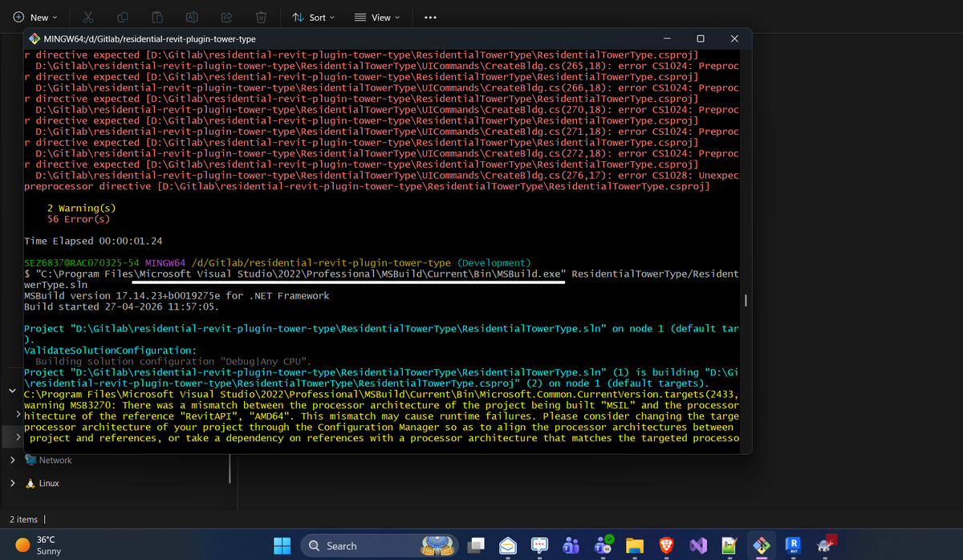
Task: Open the Outlook mail app from taskbar
Action: pyautogui.click(x=508, y=546)
